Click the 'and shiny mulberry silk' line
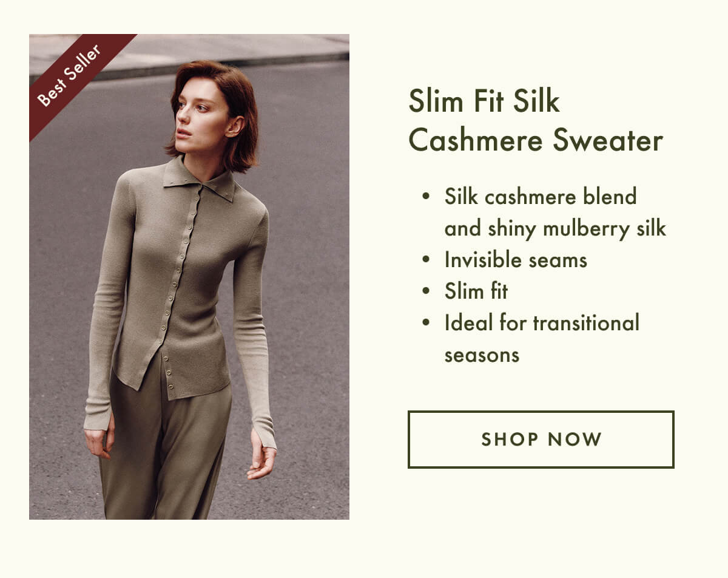This screenshot has width=728, height=578. [555, 228]
